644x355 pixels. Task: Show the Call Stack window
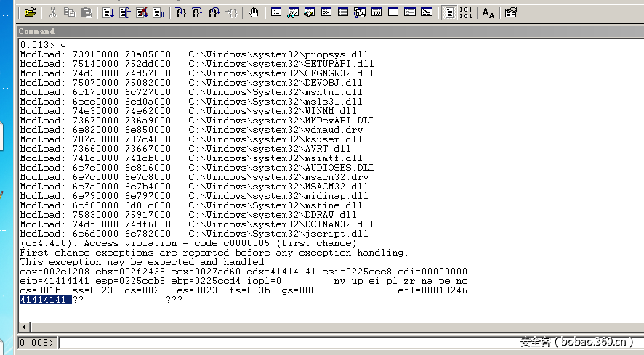[360, 12]
